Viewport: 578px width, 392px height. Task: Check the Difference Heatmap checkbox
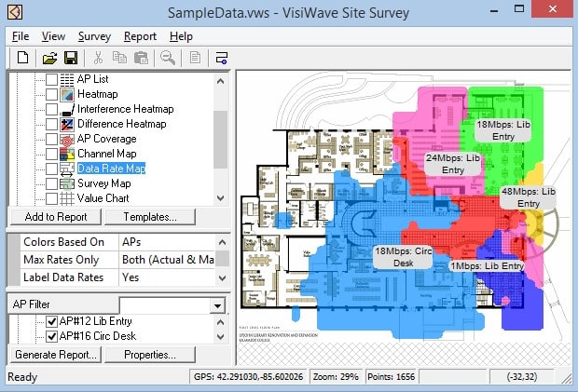(51, 125)
